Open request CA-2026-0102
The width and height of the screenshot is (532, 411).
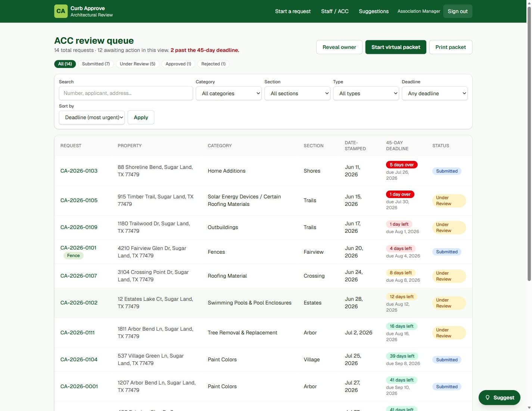(x=79, y=303)
